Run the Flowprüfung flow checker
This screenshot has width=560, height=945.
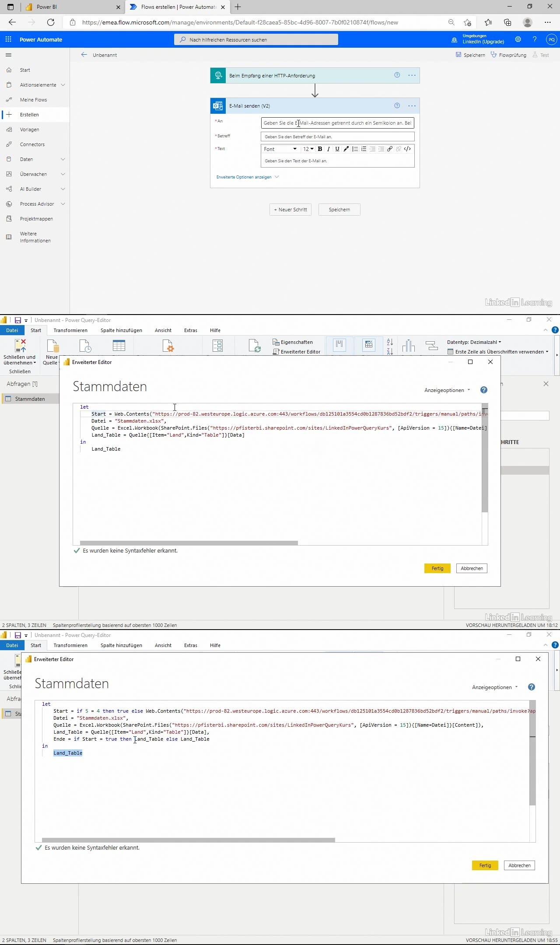(508, 55)
